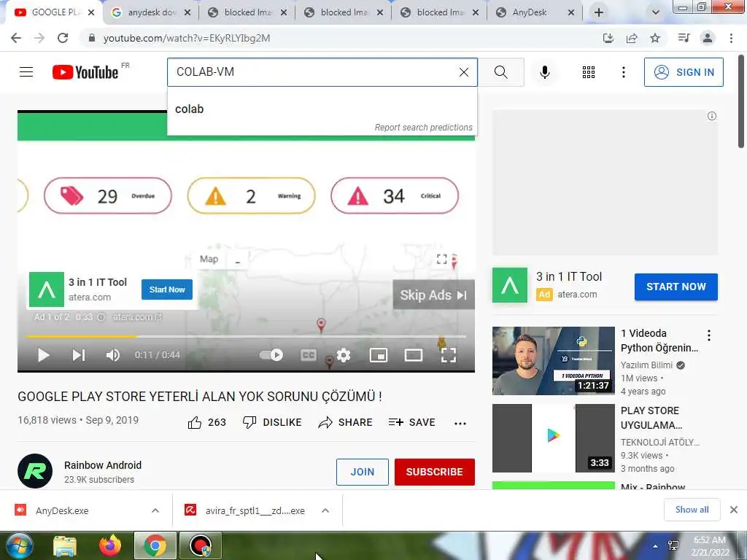The image size is (747, 560).
Task: Open more actions ellipsis beside SAVE
Action: coord(460,423)
